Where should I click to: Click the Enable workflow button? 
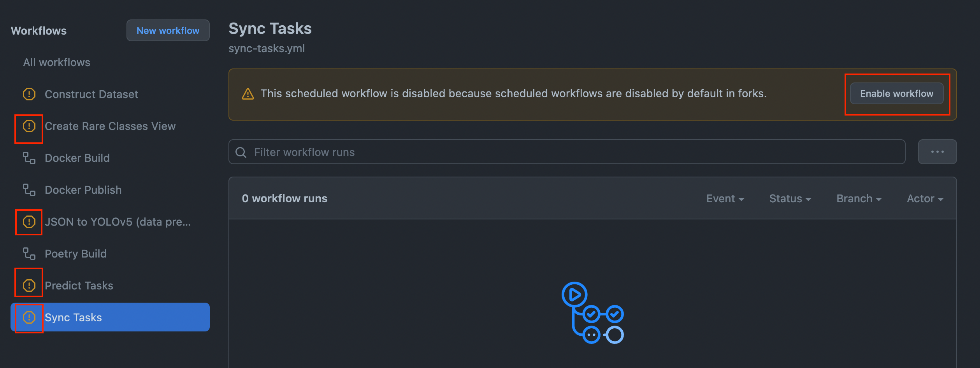[x=897, y=93]
